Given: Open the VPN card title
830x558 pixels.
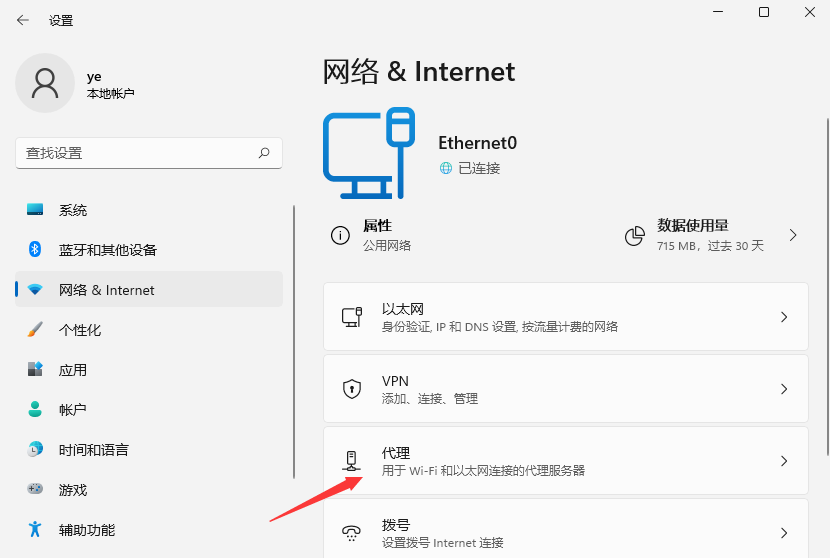Looking at the screenshot, I should coord(395,381).
